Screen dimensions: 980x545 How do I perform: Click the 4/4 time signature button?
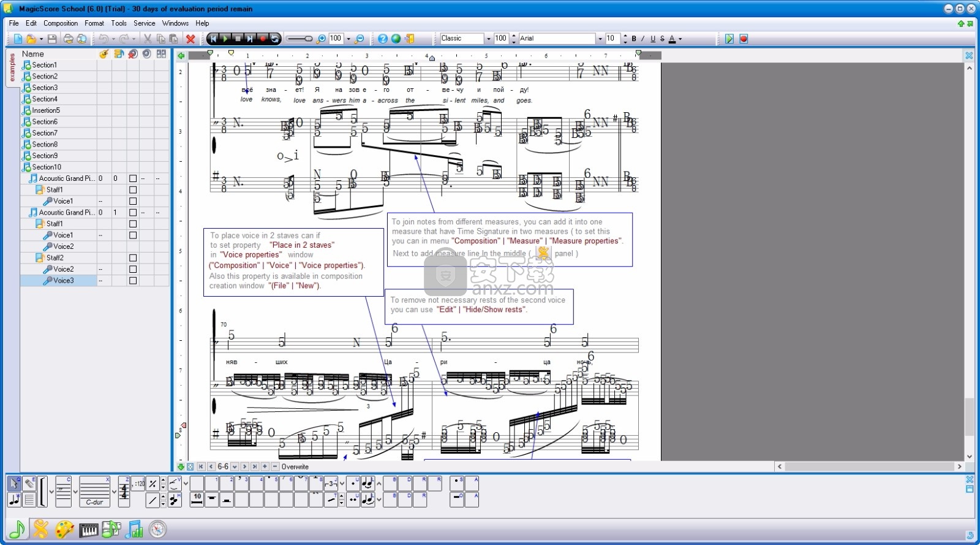(x=124, y=492)
